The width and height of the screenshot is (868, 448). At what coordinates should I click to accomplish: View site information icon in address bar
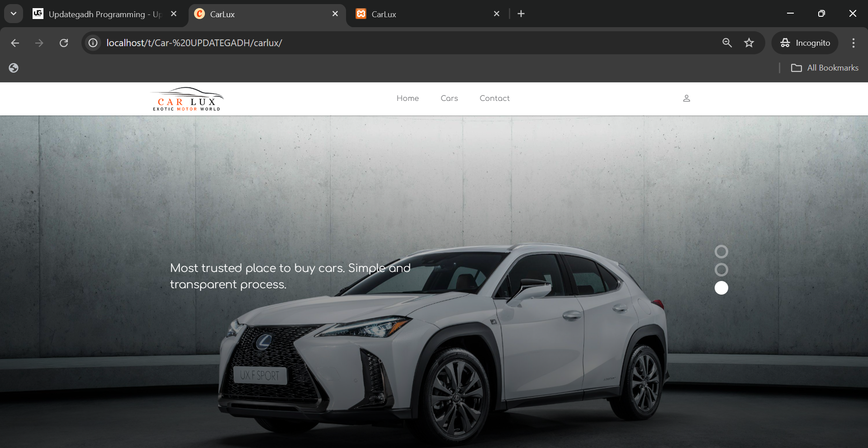click(x=93, y=43)
